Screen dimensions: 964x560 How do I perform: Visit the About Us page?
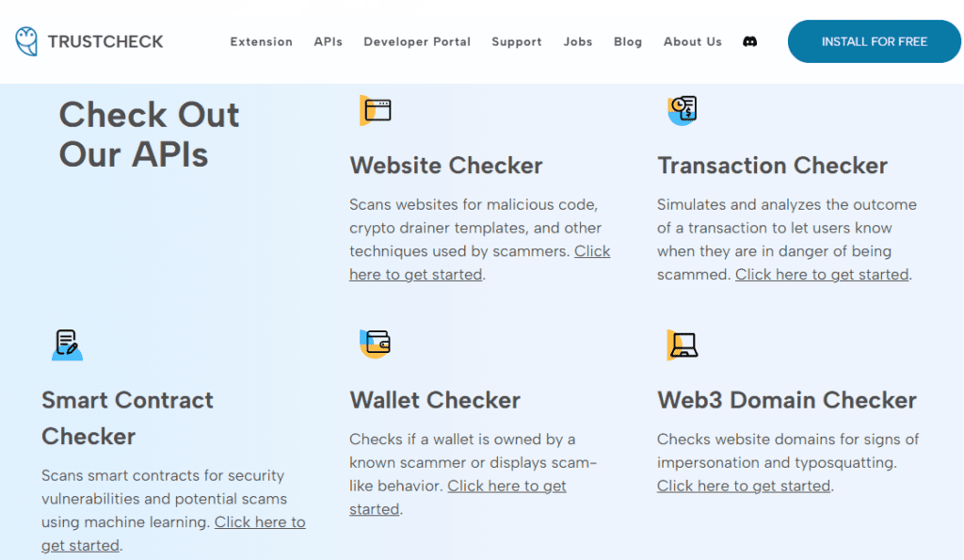click(x=692, y=41)
